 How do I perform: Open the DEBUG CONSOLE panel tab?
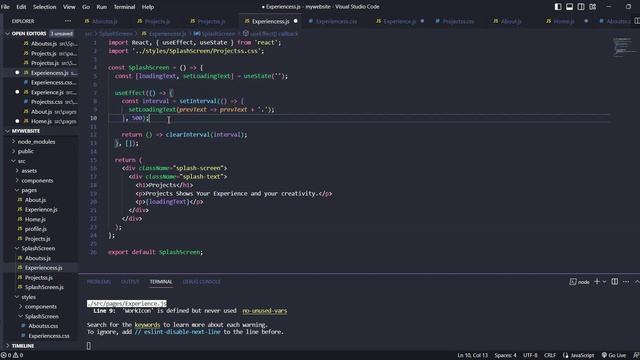[202, 282]
